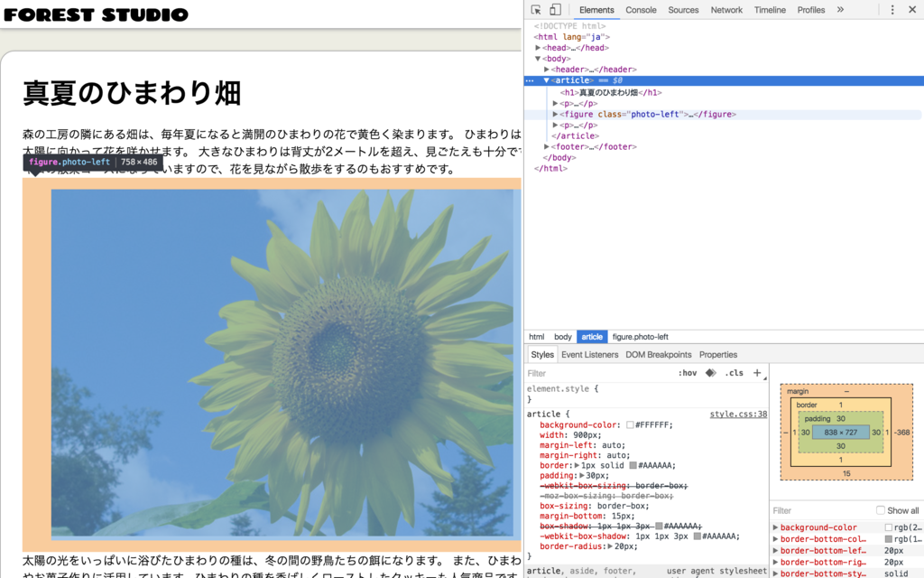This screenshot has height=578, width=924.
Task: Enable the Show all checkbox
Action: pyautogui.click(x=880, y=509)
